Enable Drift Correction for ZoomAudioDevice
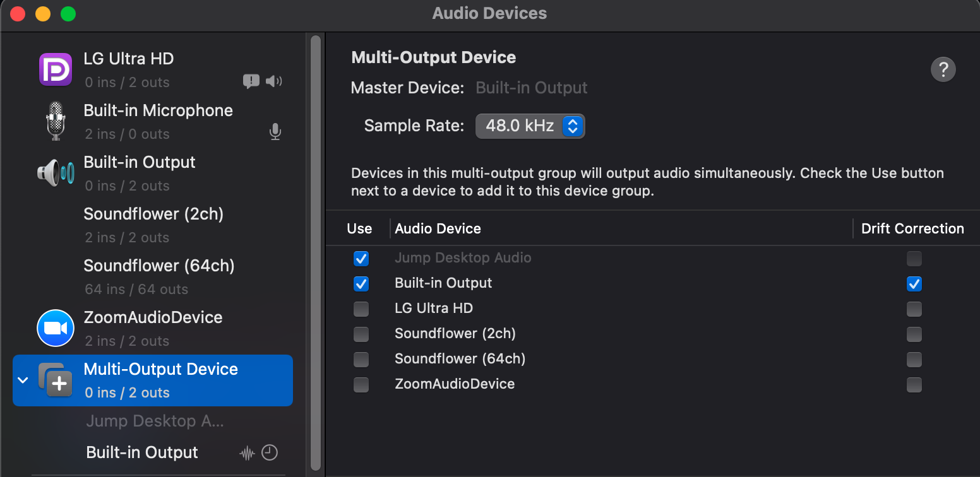Image resolution: width=980 pixels, height=477 pixels. tap(914, 385)
